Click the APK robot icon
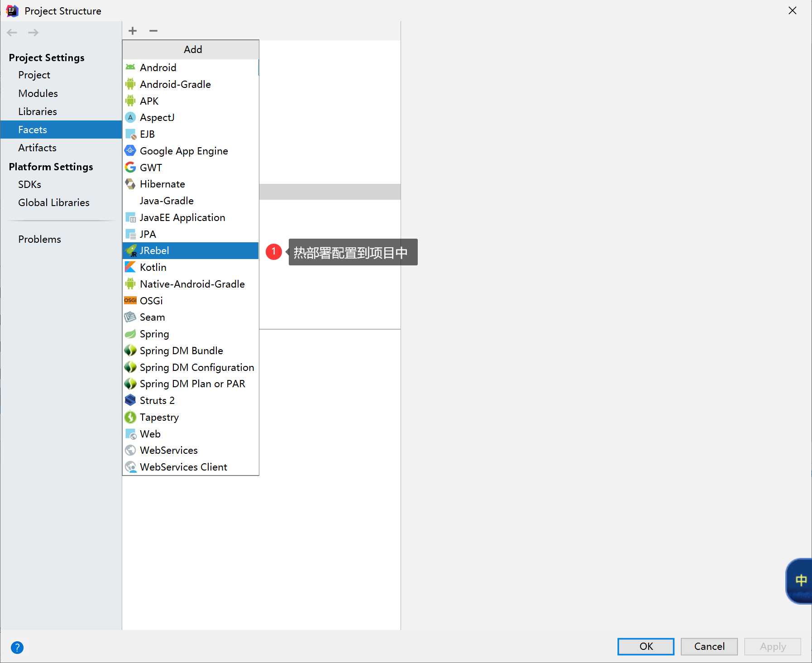812x663 pixels. point(130,101)
